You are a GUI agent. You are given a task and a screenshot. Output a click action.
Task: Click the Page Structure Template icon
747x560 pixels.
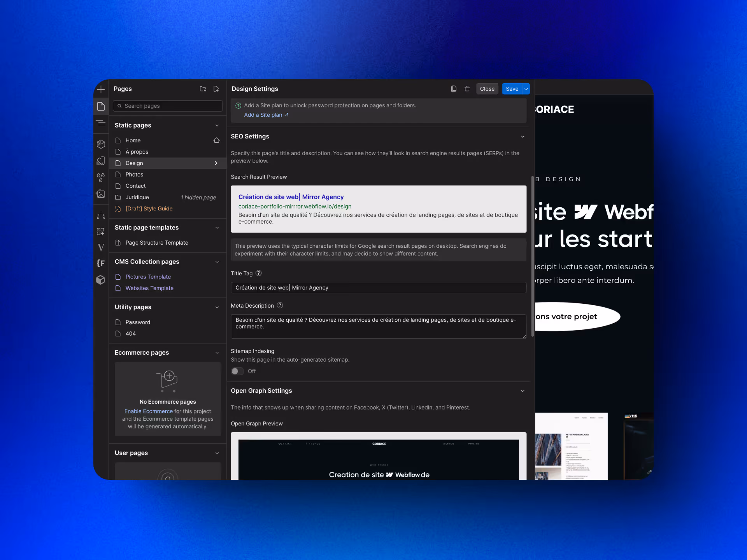click(x=118, y=243)
